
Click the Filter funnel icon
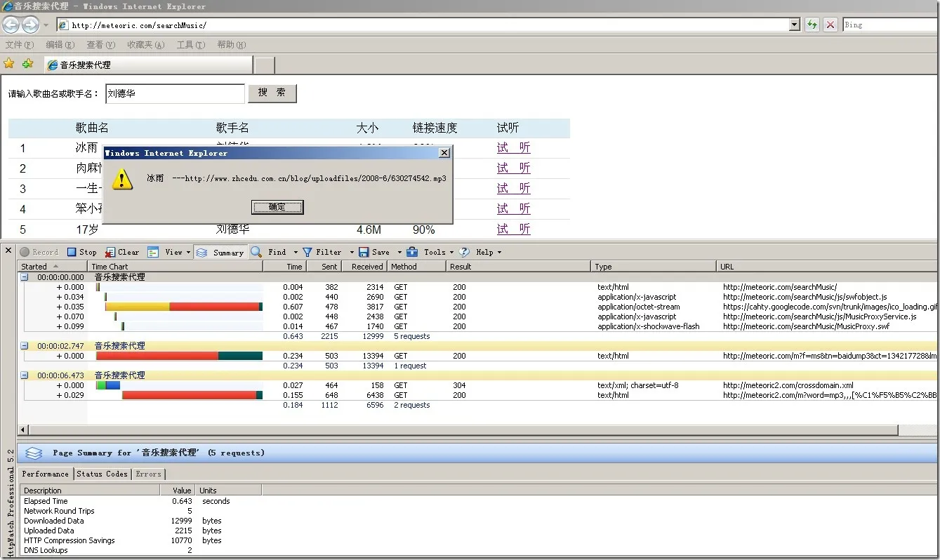point(307,252)
